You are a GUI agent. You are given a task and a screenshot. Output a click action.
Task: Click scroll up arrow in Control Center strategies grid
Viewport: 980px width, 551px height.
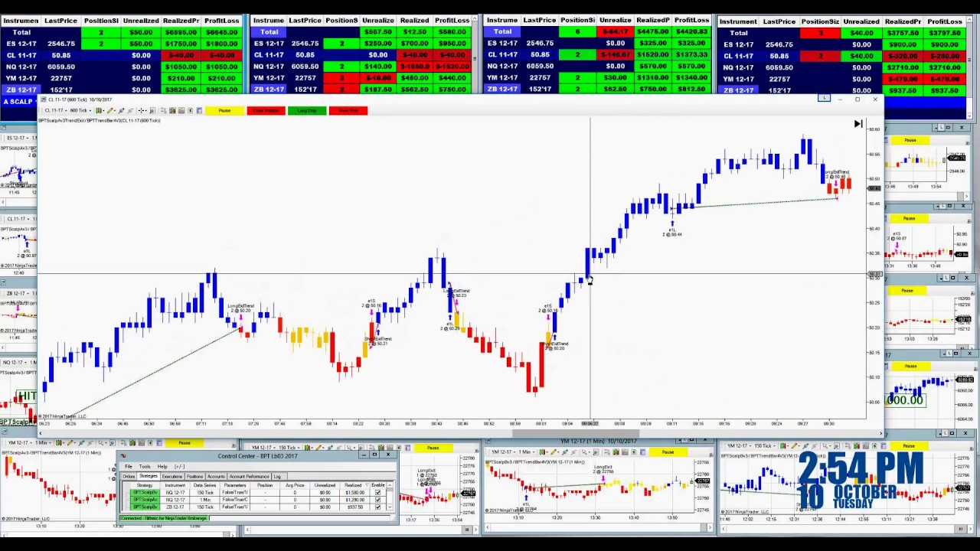point(390,485)
